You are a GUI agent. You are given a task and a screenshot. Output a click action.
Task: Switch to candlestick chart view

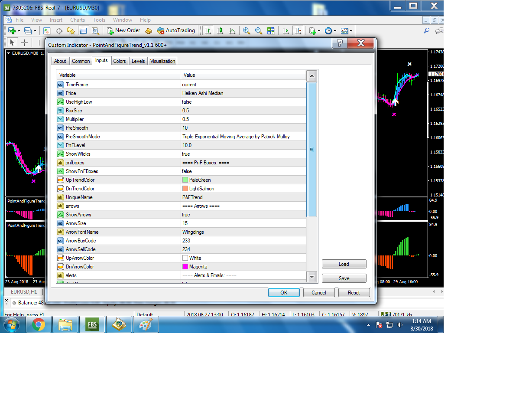point(220,31)
